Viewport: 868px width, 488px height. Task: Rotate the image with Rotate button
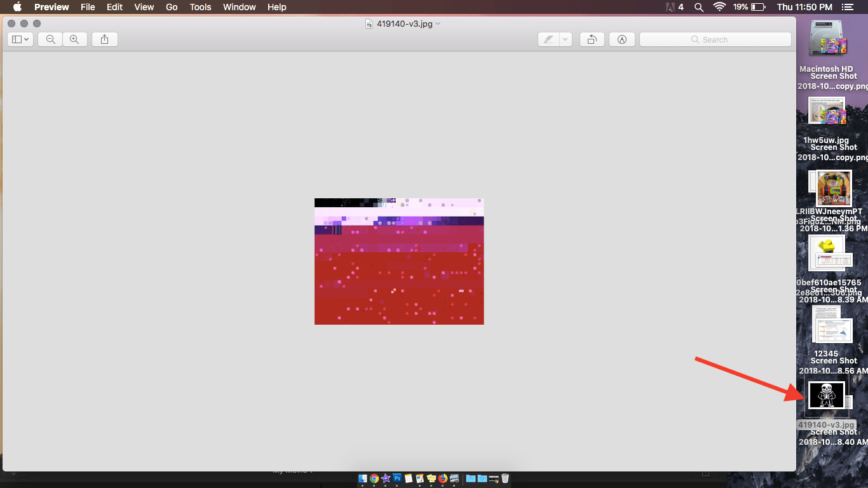(592, 39)
